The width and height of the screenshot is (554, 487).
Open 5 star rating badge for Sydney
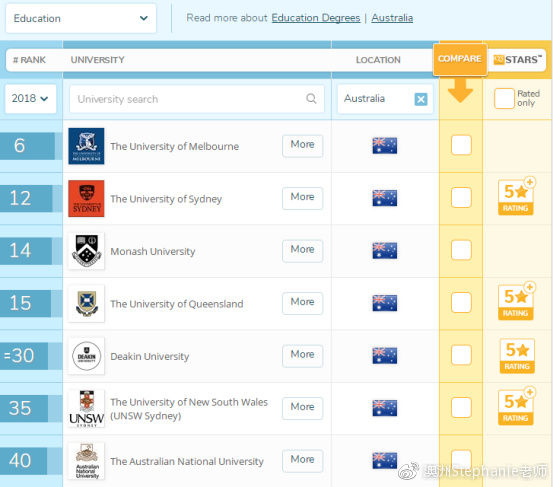(516, 196)
